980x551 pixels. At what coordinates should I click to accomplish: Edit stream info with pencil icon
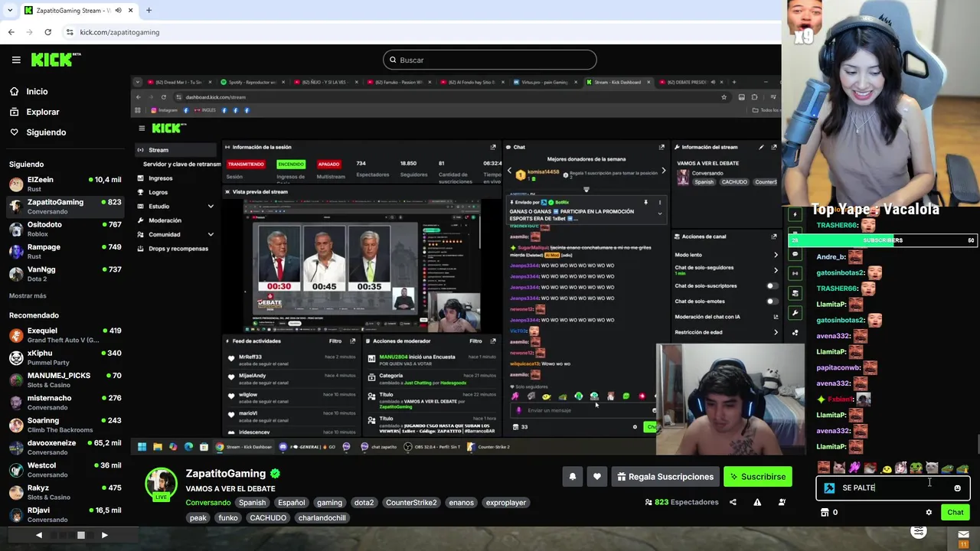[x=761, y=147]
